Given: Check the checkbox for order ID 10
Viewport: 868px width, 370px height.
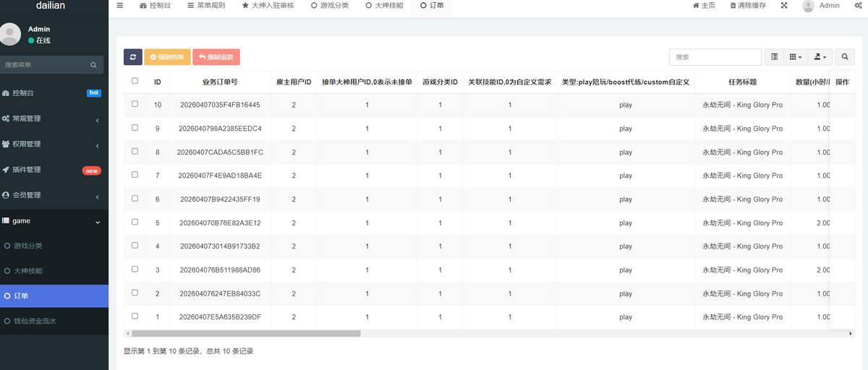Looking at the screenshot, I should coord(135,104).
